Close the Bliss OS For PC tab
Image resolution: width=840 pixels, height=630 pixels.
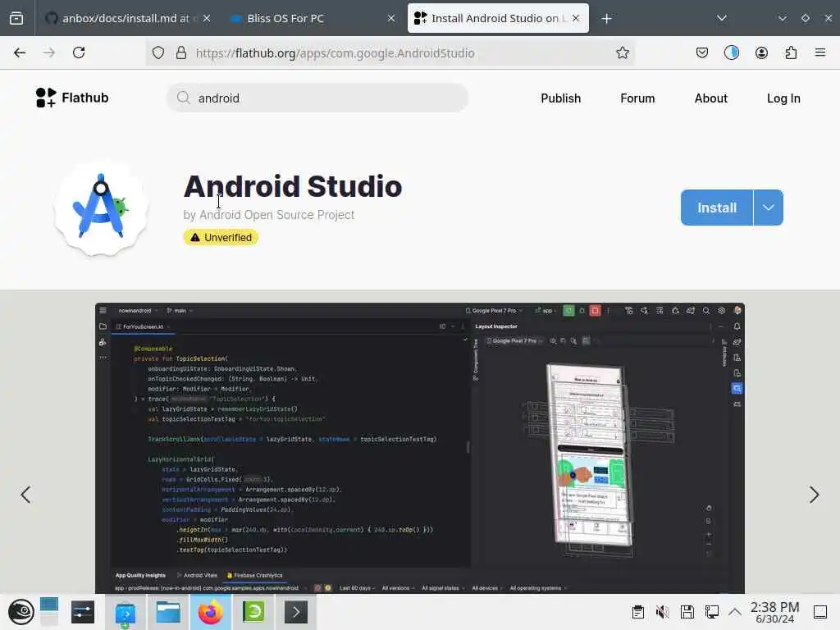pos(391,18)
